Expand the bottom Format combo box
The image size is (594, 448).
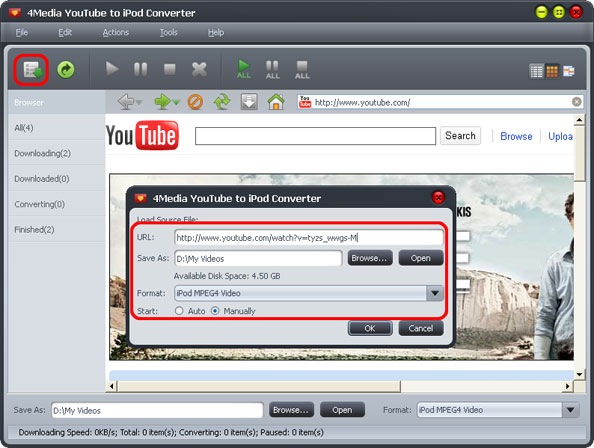(x=571, y=410)
